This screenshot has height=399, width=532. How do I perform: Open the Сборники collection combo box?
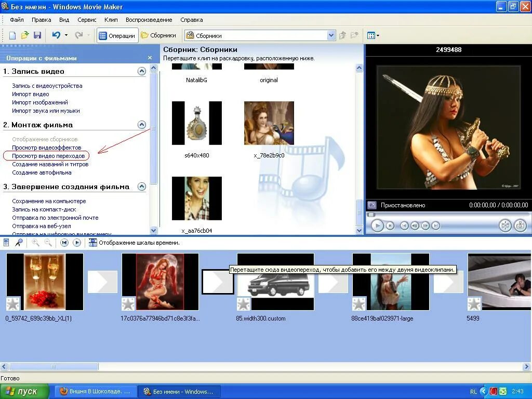pos(260,35)
